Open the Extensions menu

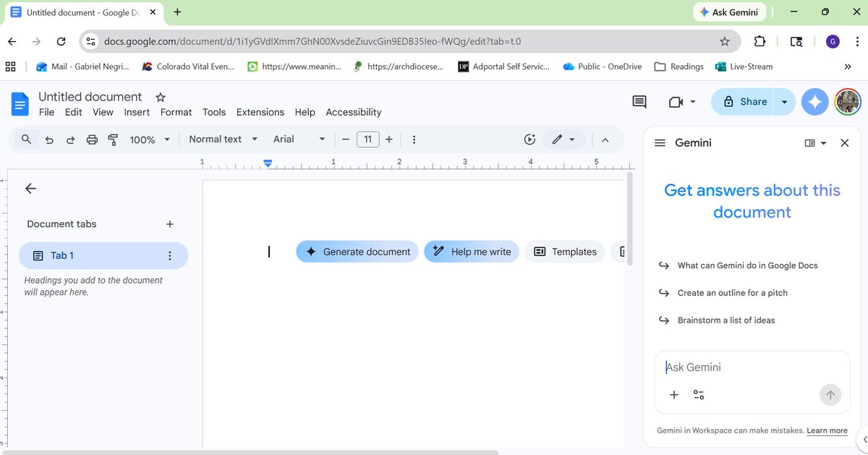[x=260, y=112]
